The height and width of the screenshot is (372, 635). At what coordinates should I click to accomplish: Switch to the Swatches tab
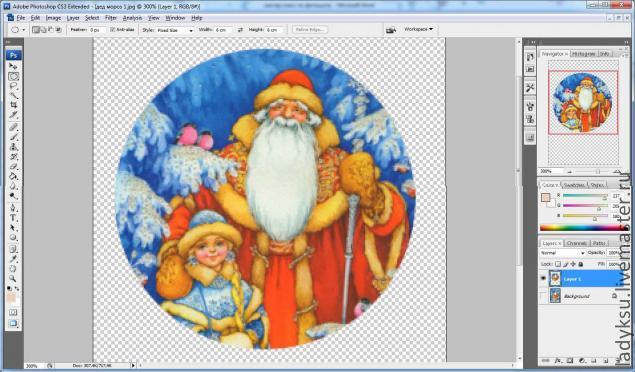coord(574,185)
